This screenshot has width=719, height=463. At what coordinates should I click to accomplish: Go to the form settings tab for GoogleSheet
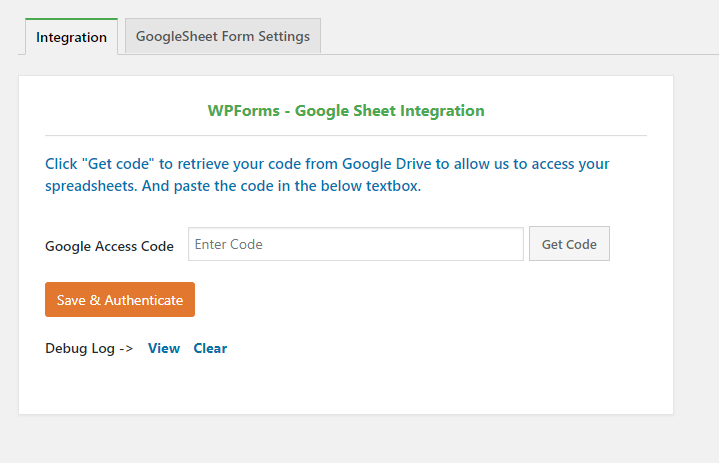(x=222, y=36)
